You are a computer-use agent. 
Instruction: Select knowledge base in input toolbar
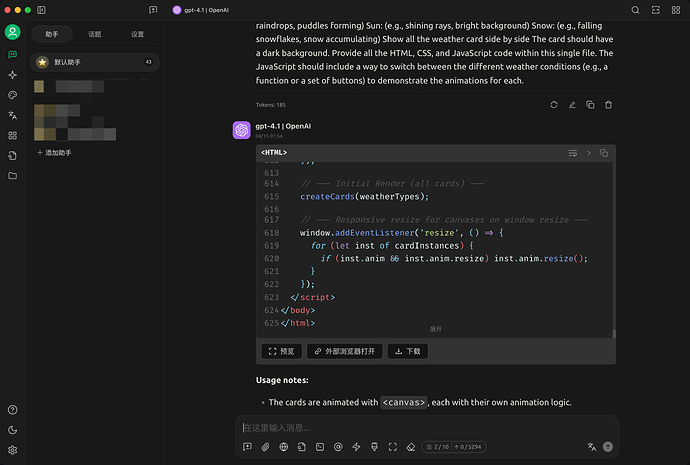tap(301, 447)
